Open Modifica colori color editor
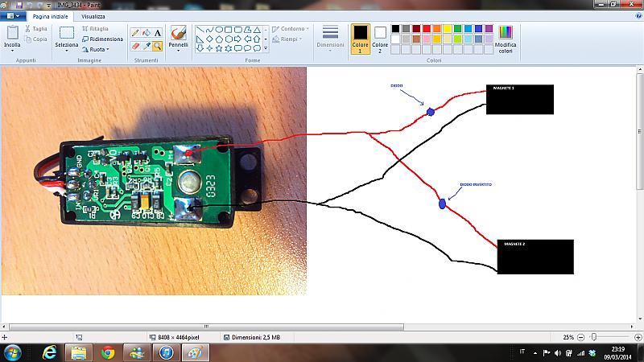The height and width of the screenshot is (362, 644). pos(505,38)
